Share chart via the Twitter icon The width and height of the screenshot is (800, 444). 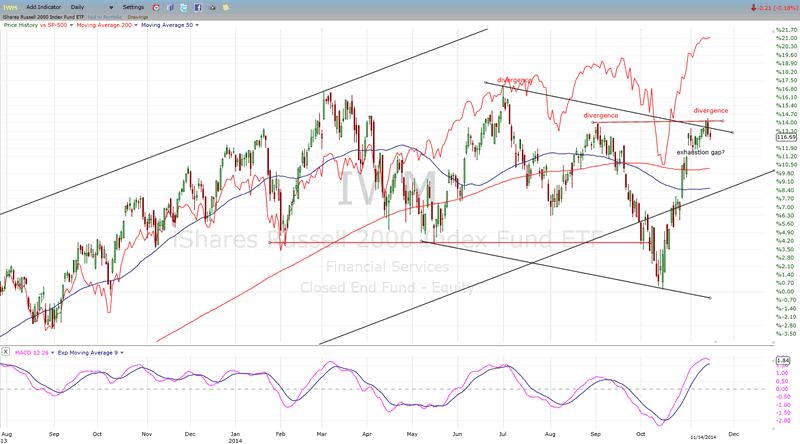(x=184, y=8)
